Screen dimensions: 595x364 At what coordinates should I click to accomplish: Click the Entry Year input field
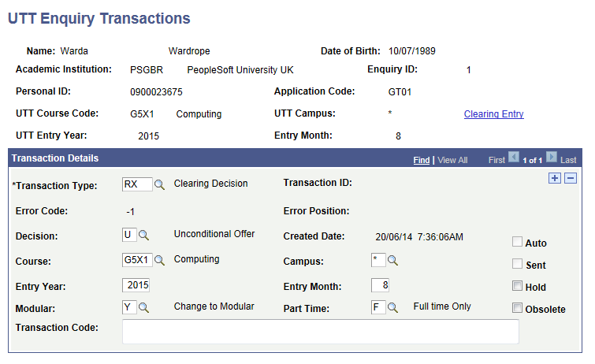coord(136,284)
